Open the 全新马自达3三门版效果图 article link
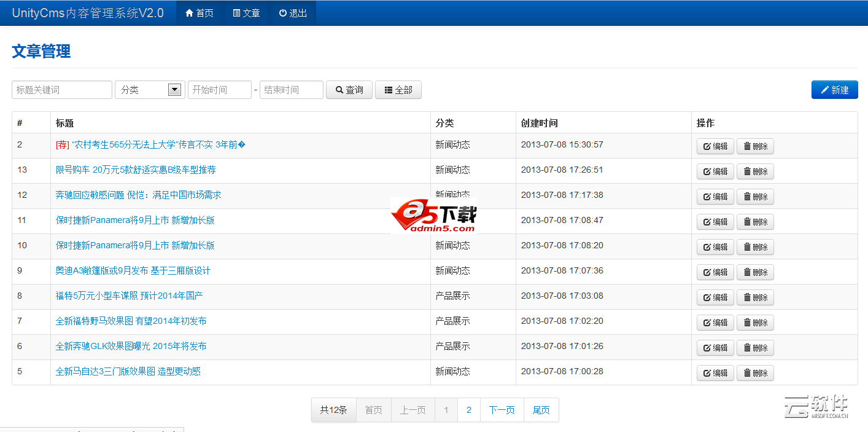 pyautogui.click(x=128, y=371)
